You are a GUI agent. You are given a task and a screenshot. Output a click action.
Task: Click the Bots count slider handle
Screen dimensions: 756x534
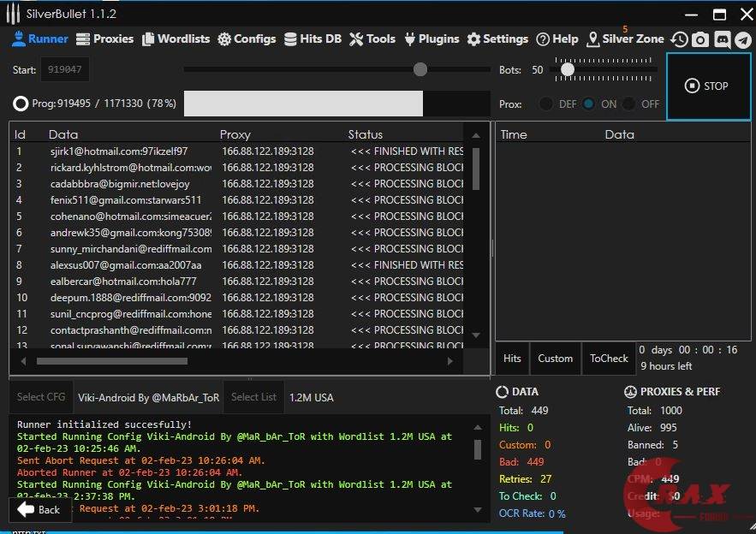point(567,69)
